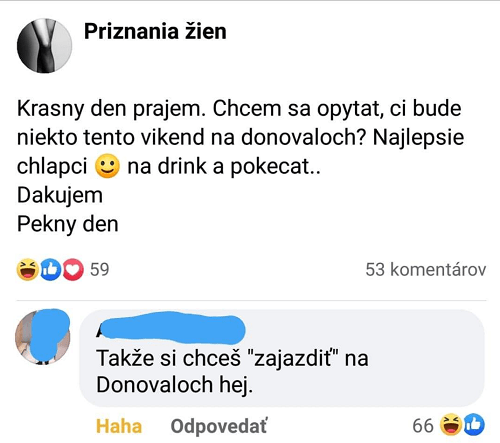Click the comment text 'Takže si chceš'

[168, 359]
